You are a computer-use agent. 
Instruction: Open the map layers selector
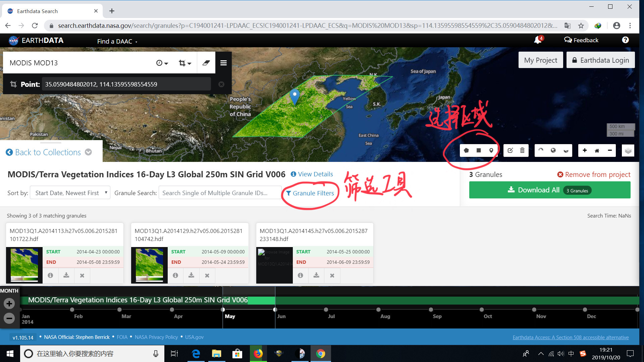628,150
